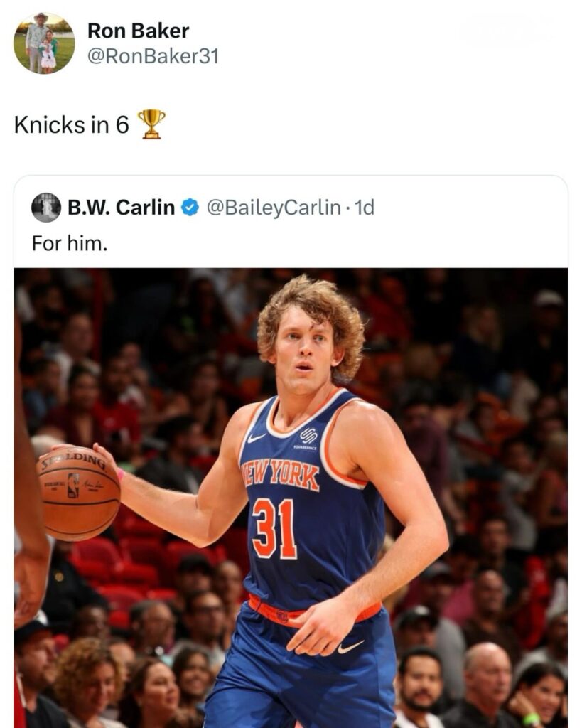Viewport: 582px width, 728px height.
Task: Click the blue verified badge
Action: coord(189,208)
